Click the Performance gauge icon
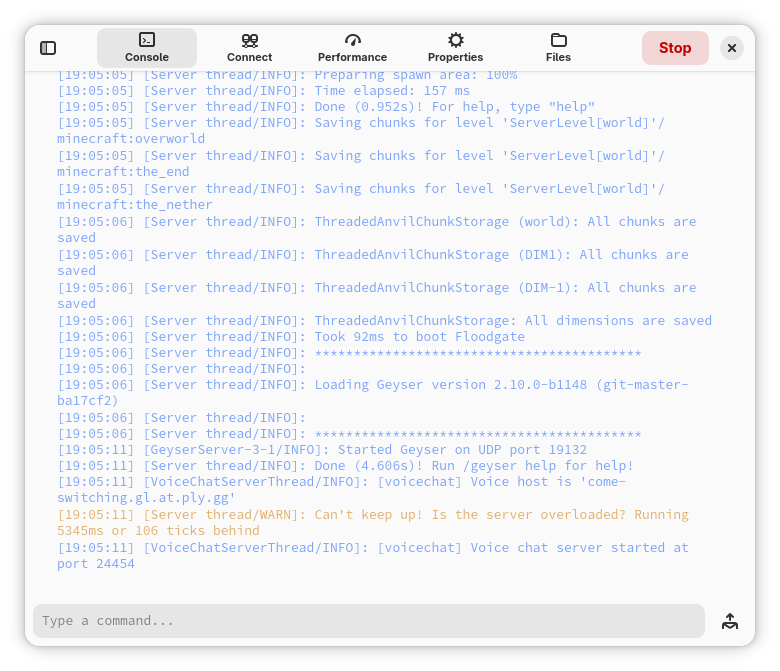Image resolution: width=780 pixels, height=671 pixels. coord(353,40)
